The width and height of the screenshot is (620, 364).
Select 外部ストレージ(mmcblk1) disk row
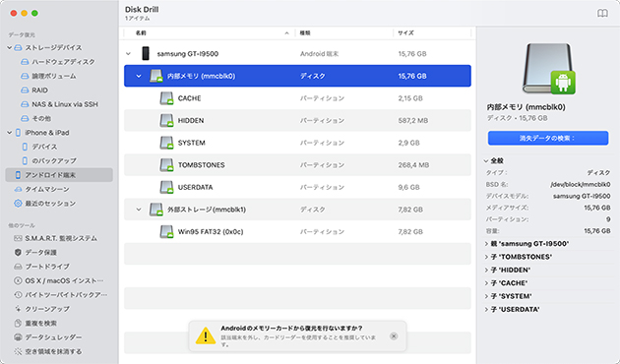297,210
